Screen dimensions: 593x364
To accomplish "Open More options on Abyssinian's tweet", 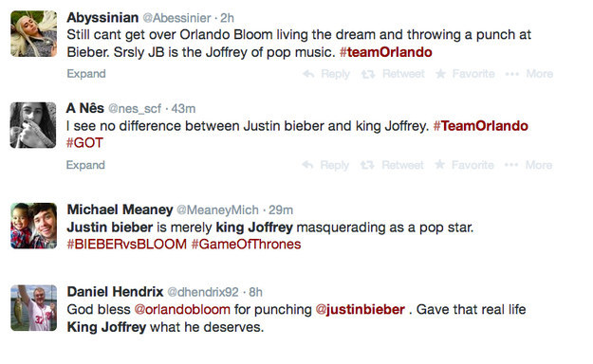I will [x=529, y=74].
